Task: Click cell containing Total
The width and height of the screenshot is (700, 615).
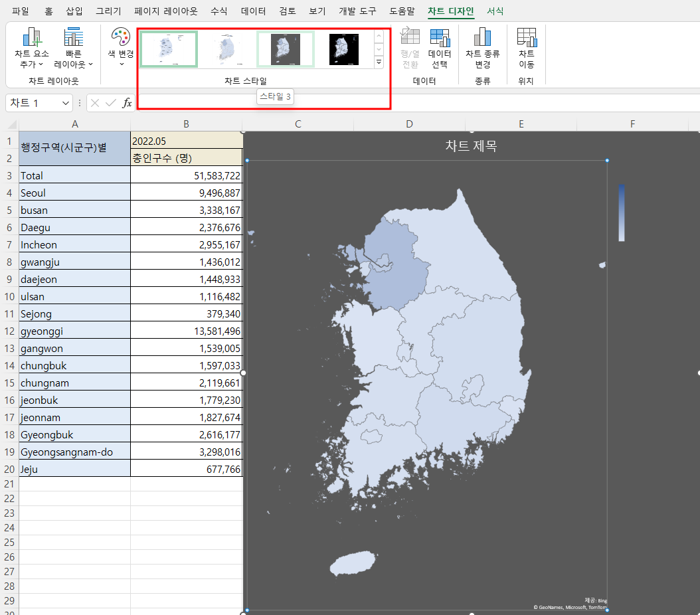Action: 75,176
